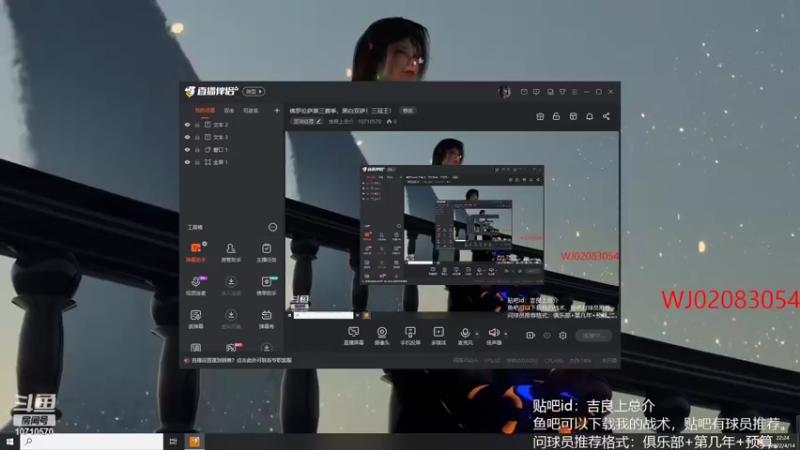Expand the microphone options arrow
This screenshot has height=450, width=800.
pyautogui.click(x=477, y=334)
